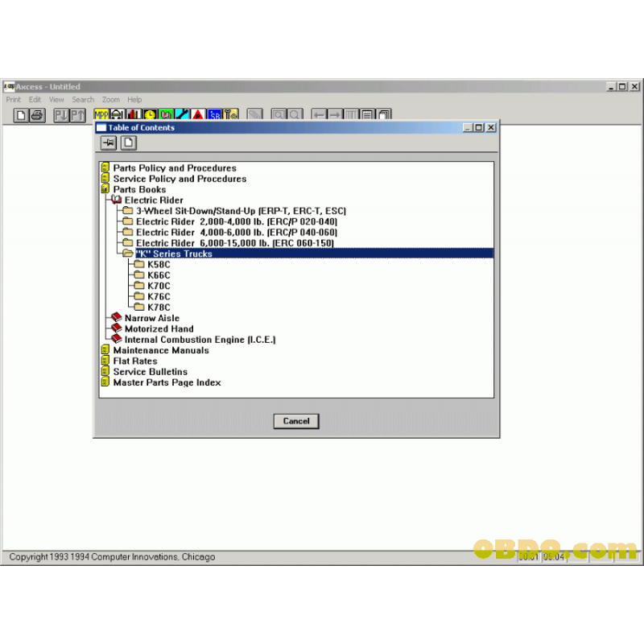Select the Service Bulletins entry
Screen dimensions: 644x644
tap(151, 371)
